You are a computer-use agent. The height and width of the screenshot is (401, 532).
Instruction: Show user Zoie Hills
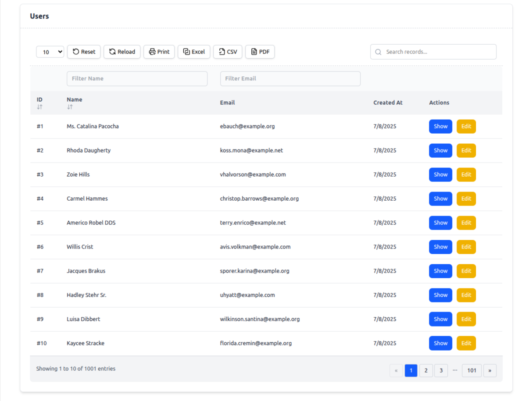tap(440, 174)
